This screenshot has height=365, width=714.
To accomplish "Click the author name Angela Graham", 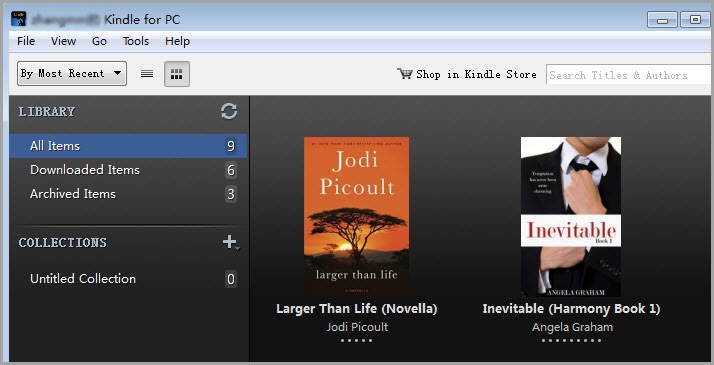I will pyautogui.click(x=572, y=327).
